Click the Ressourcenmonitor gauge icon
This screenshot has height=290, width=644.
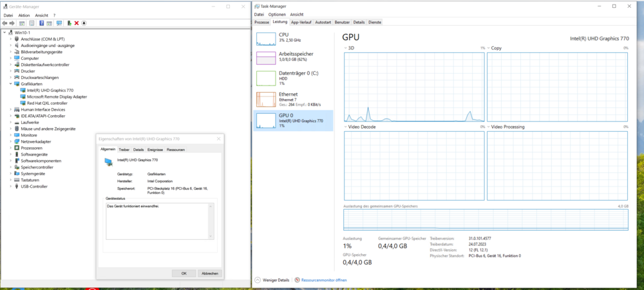[x=298, y=280]
